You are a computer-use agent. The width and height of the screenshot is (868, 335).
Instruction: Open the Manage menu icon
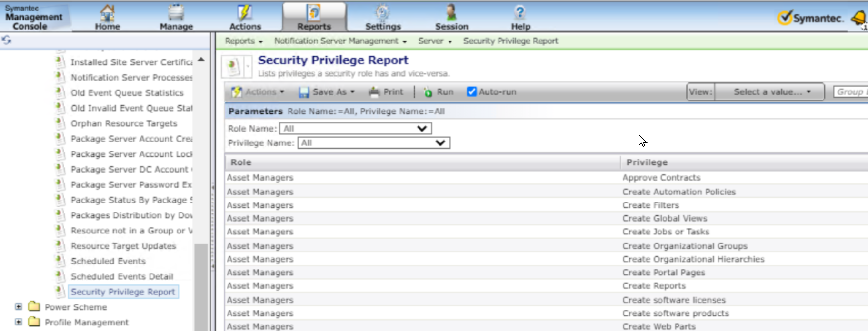pos(176,12)
